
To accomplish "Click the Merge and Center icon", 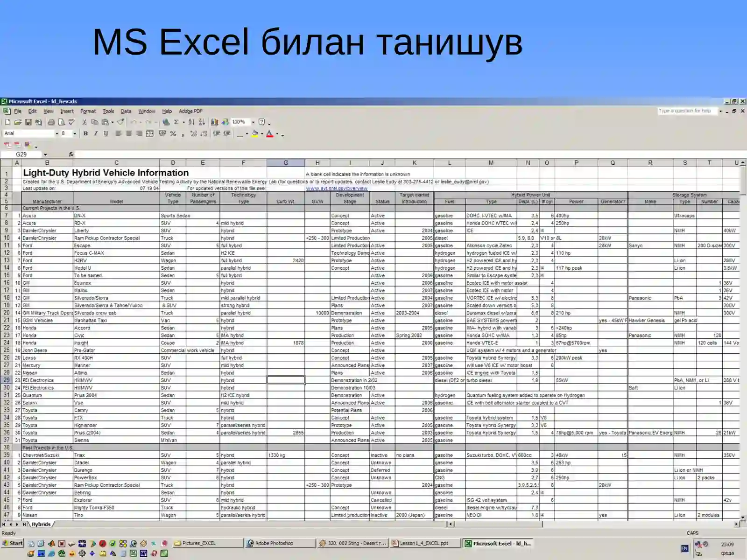I will tap(150, 133).
